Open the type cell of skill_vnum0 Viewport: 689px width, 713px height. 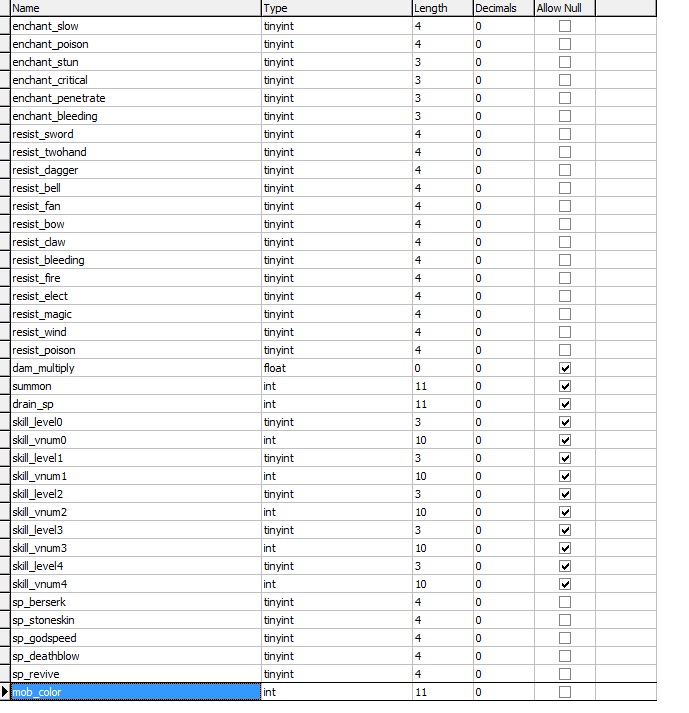337,440
